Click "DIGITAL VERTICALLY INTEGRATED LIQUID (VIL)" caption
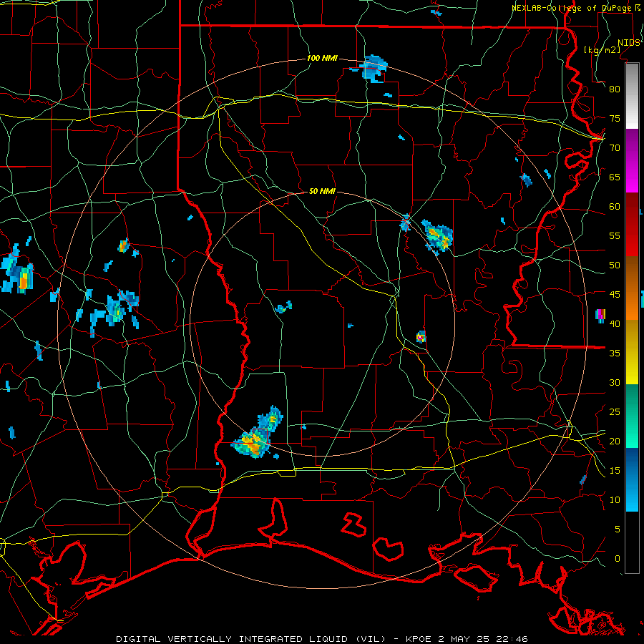 pyautogui.click(x=251, y=639)
